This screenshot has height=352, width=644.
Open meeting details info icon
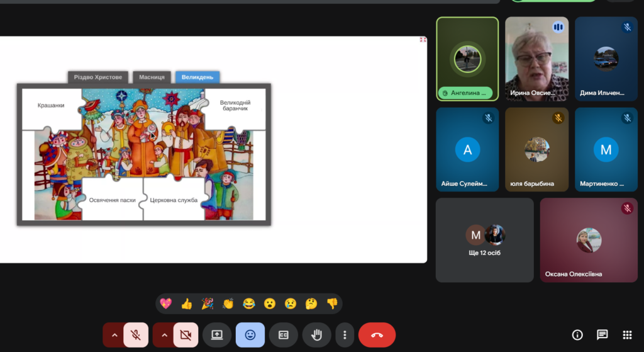click(x=577, y=335)
